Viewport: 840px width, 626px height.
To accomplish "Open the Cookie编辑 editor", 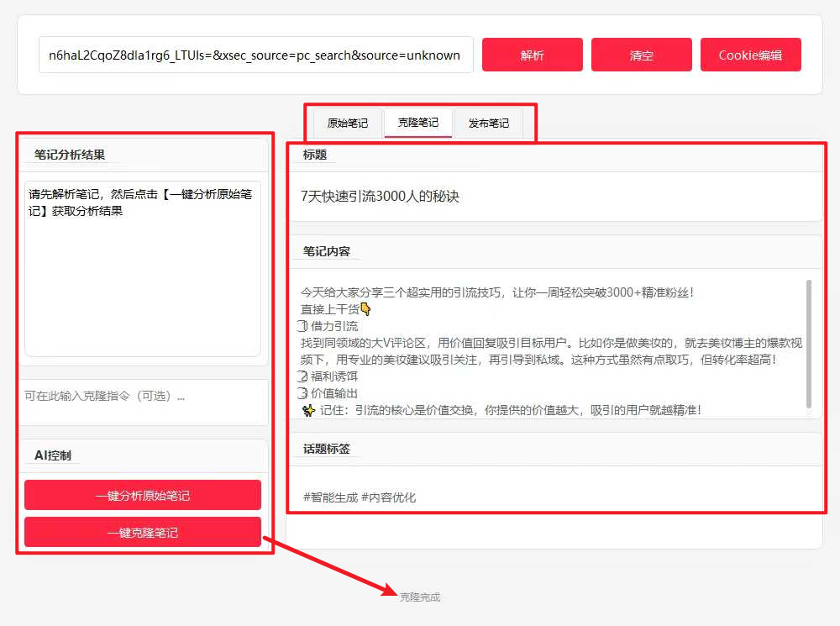I will click(750, 55).
